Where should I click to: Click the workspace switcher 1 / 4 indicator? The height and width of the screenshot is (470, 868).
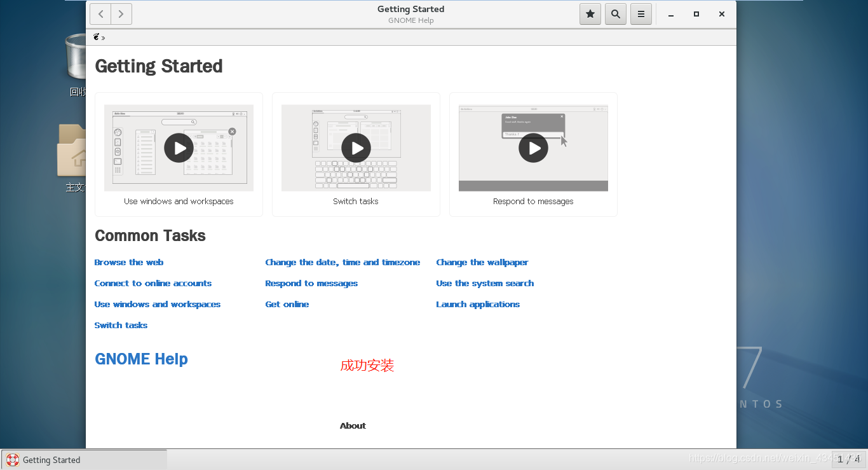point(848,459)
